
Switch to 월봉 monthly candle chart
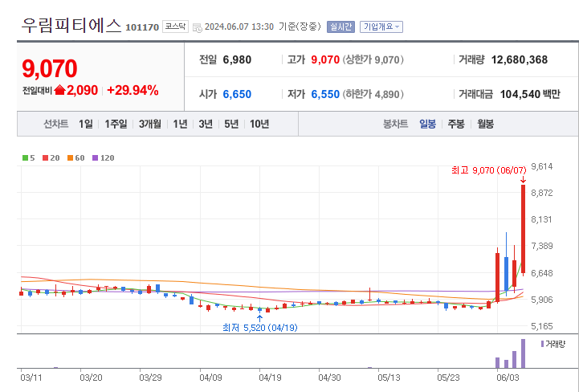click(x=485, y=124)
